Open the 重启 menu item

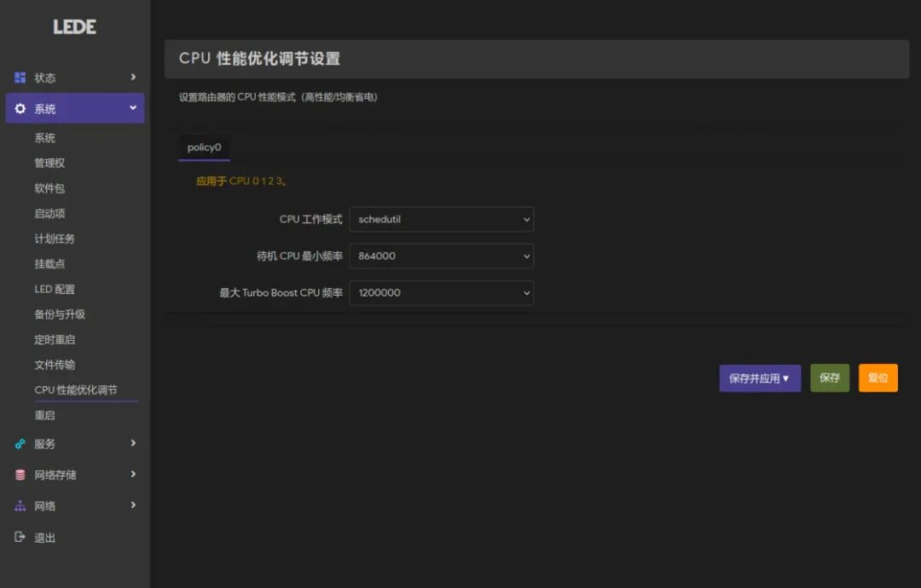tap(44, 416)
